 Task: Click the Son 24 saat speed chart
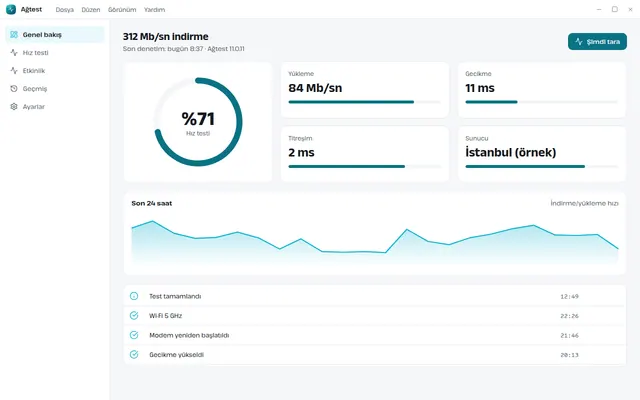375,241
